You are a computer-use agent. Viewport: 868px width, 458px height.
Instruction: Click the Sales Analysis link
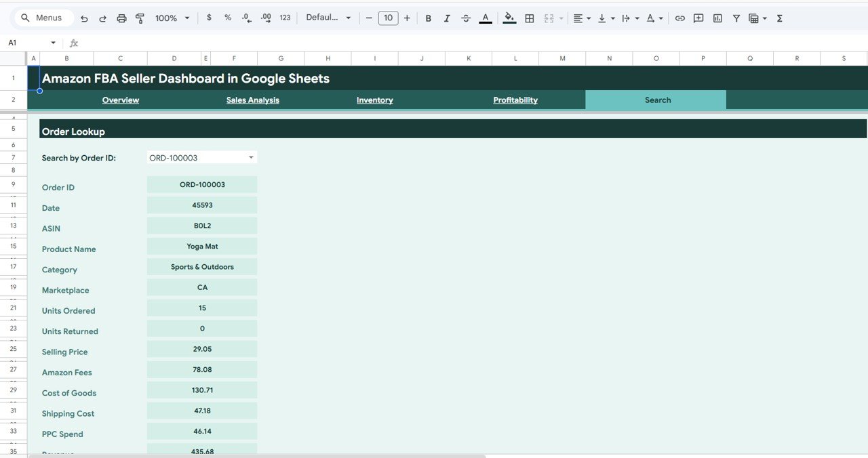(x=253, y=100)
